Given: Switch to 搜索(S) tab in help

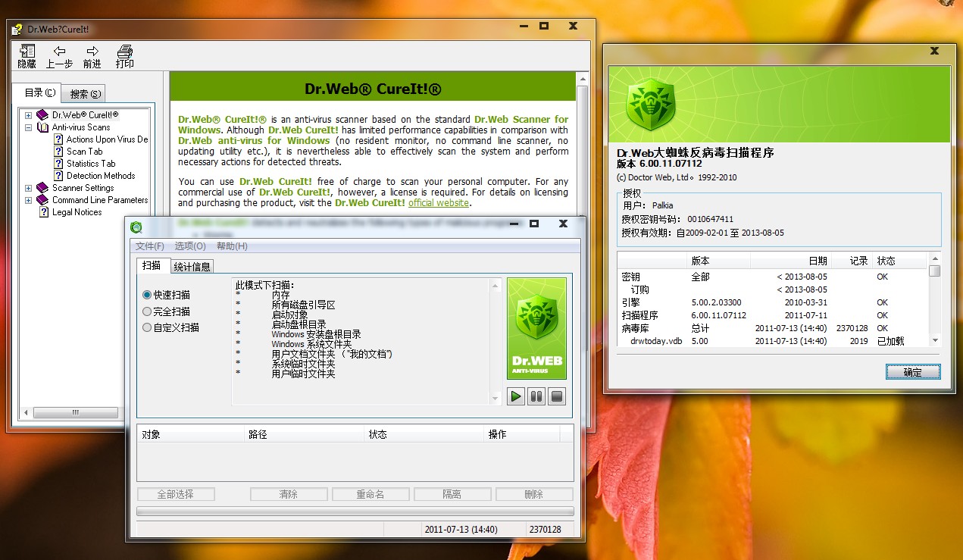Looking at the screenshot, I should point(84,94).
